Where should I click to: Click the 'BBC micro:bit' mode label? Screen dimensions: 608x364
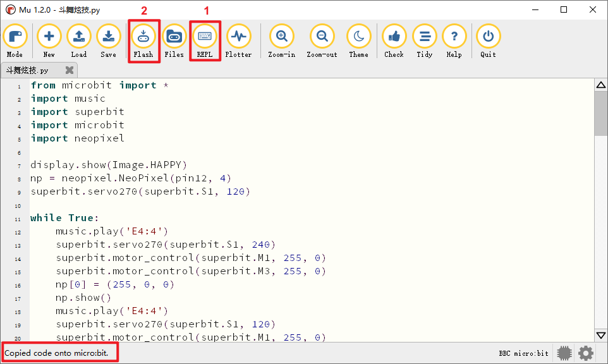(x=523, y=353)
